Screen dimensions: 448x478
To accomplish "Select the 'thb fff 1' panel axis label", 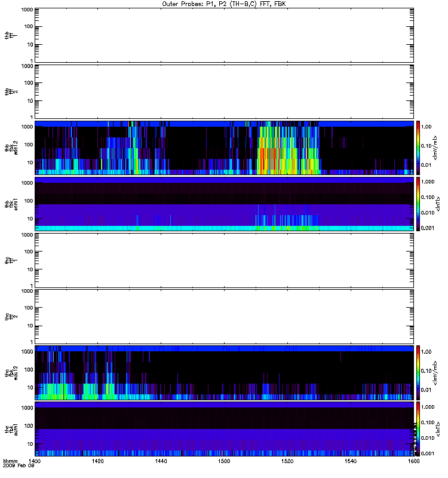I will point(11,36).
